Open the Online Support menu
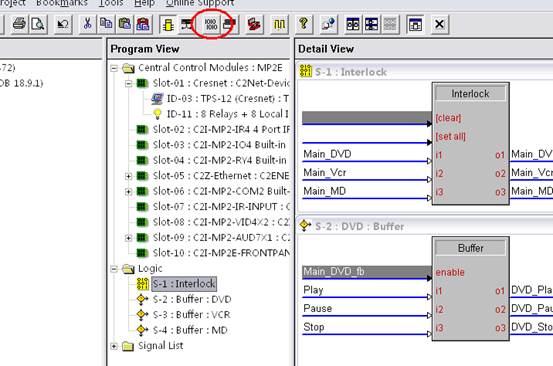553x366 pixels. (200, 3)
